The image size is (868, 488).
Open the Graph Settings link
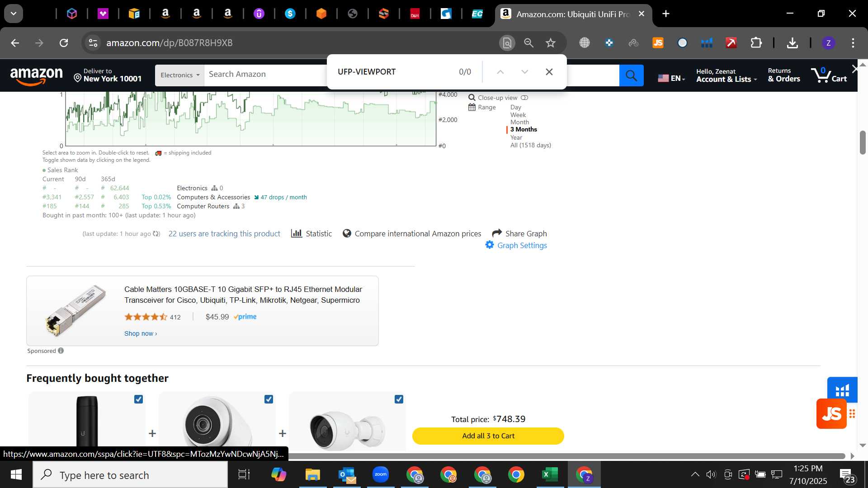(522, 245)
